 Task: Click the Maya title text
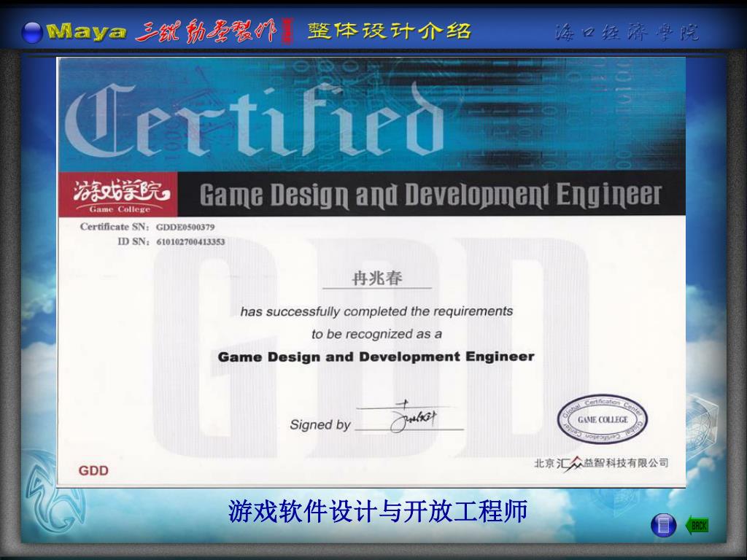[x=87, y=32]
